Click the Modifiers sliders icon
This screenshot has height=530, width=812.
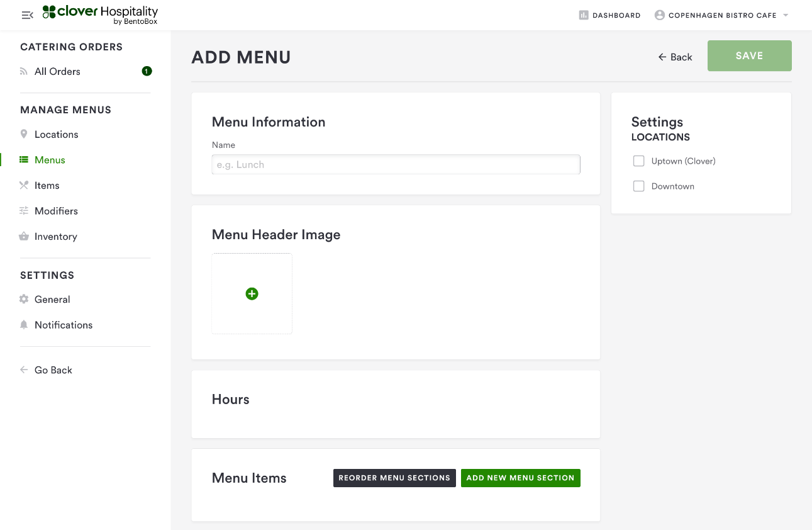24,211
